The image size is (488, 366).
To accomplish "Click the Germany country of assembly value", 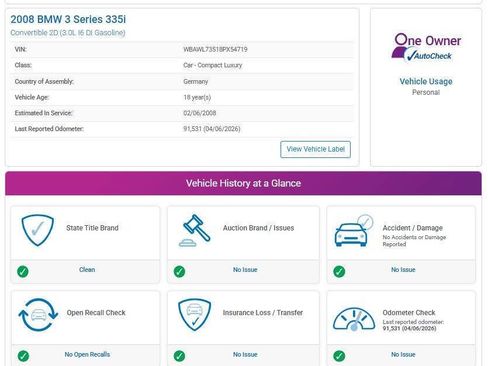I will point(196,81).
